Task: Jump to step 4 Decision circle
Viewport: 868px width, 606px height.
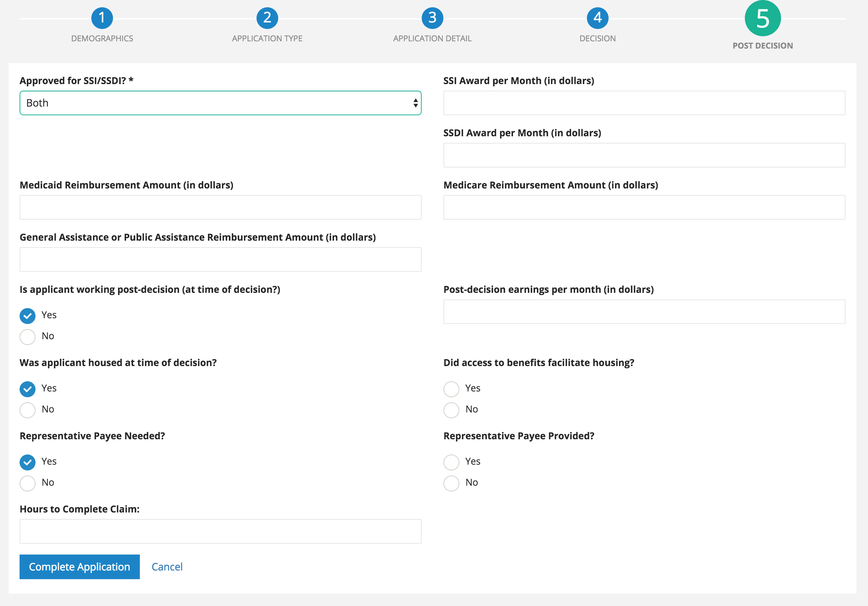Action: [597, 18]
